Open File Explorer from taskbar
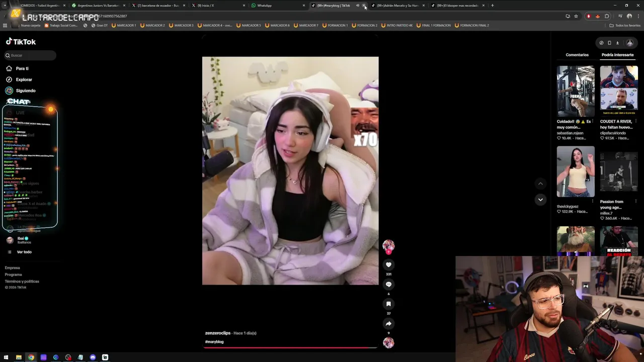This screenshot has width=644, height=362. coord(19,357)
